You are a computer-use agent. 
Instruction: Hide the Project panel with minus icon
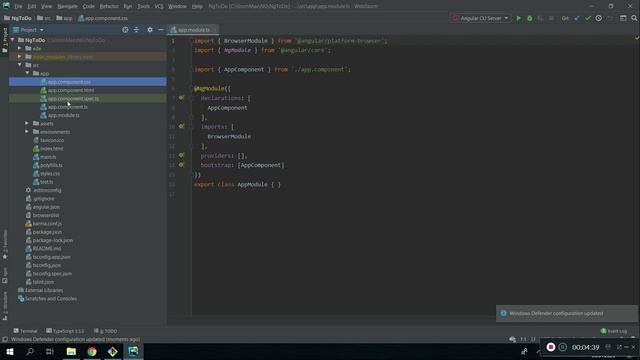pos(161,30)
